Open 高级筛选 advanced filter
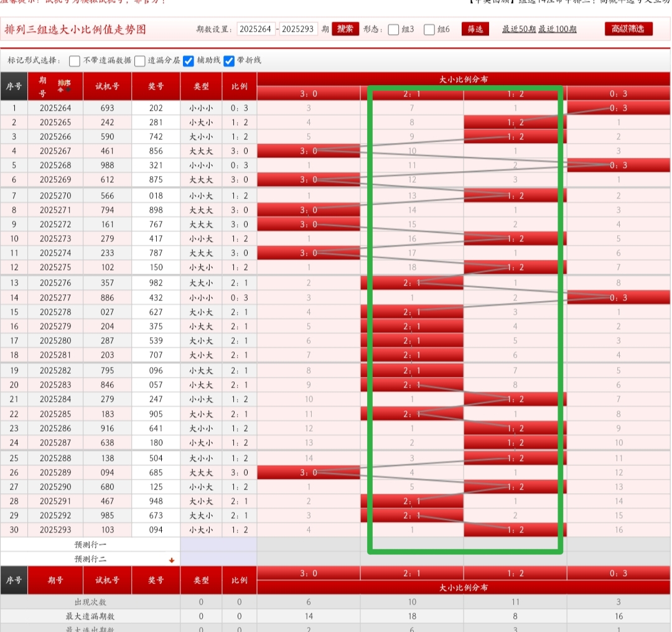Image resolution: width=672 pixels, height=632 pixels. pyautogui.click(x=628, y=29)
